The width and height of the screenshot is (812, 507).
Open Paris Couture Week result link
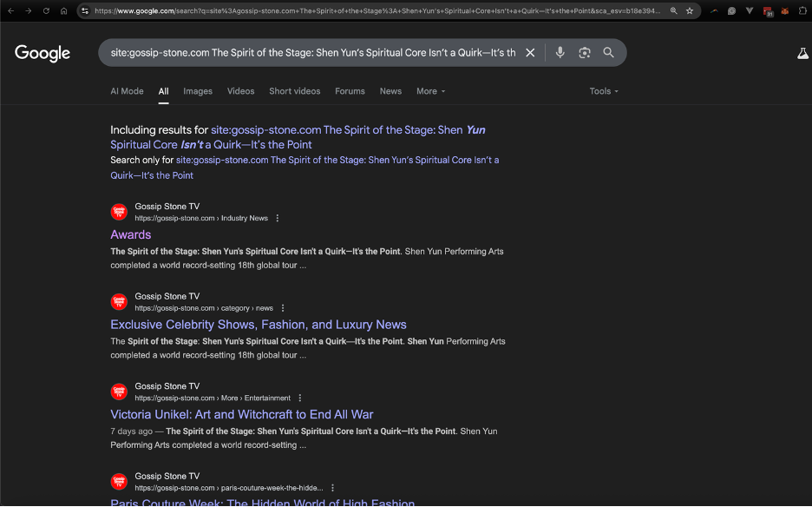click(263, 503)
